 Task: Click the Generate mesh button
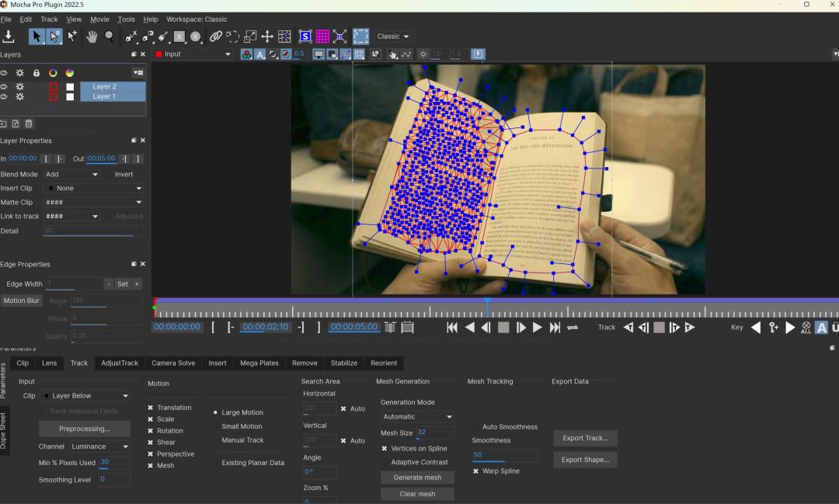point(417,478)
